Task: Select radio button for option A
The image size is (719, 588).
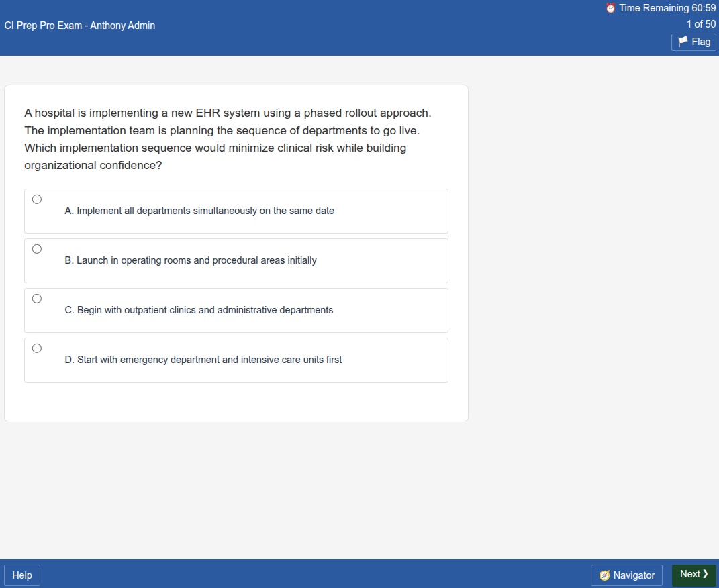Action: coord(37,199)
